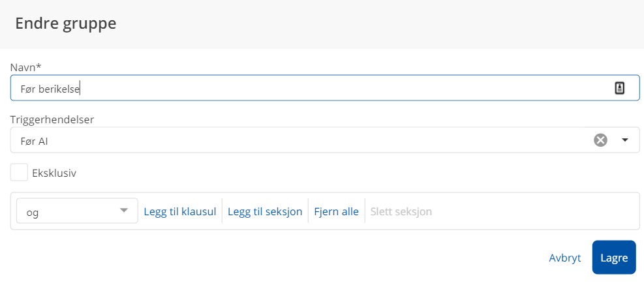
Task: Click the Triggerhendelser field label
Action: [x=52, y=119]
